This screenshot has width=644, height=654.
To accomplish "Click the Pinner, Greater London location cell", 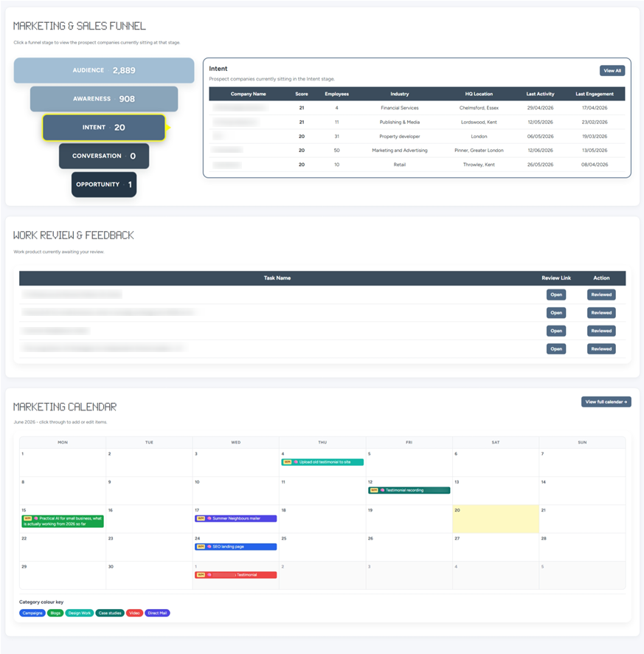I will point(479,150).
